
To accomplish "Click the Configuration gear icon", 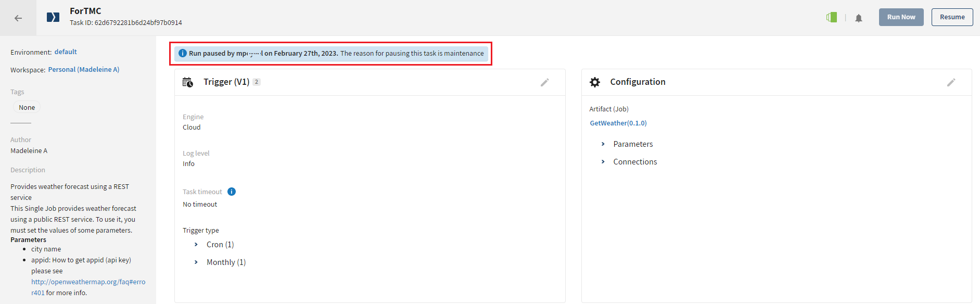I will coord(595,82).
